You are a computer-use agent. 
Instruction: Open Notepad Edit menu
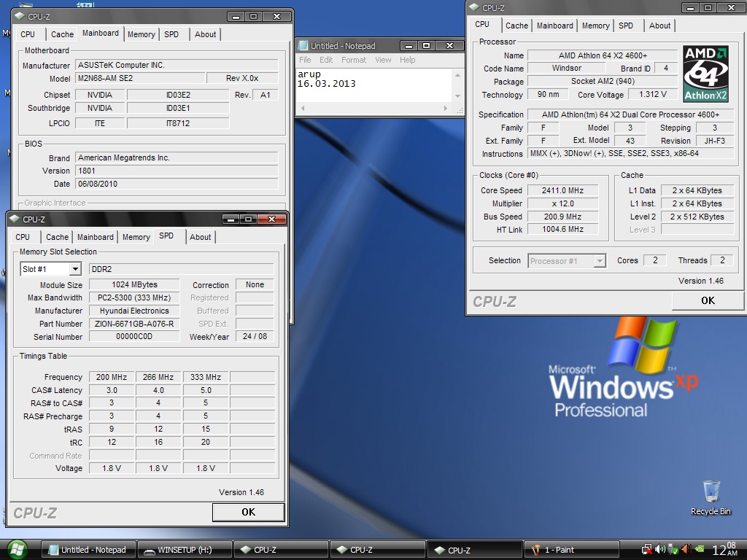coord(326,60)
